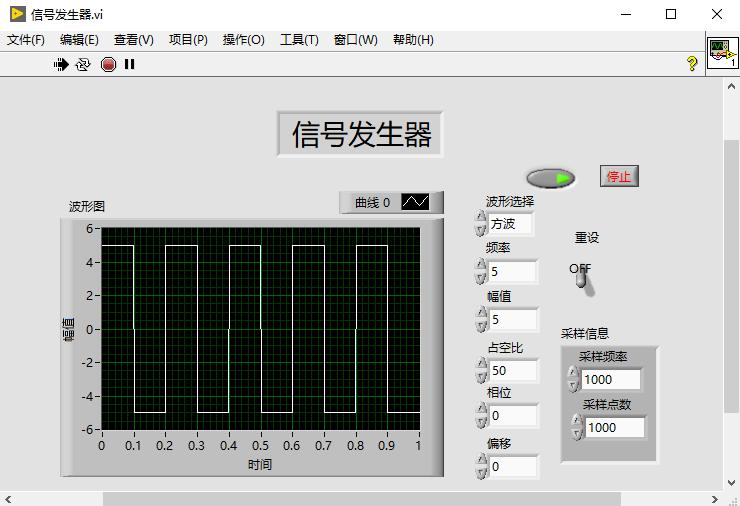Decrease 相位 with down arrow
The height and width of the screenshot is (506, 740).
point(481,422)
